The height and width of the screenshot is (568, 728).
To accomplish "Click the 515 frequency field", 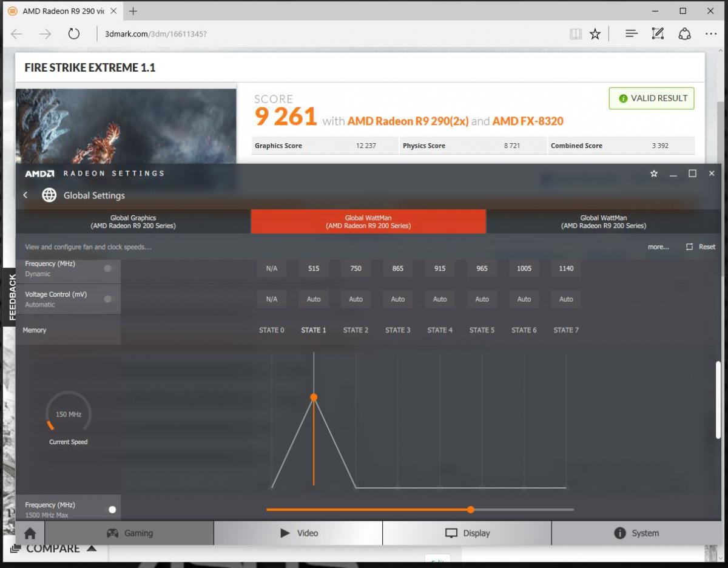I will 314,268.
